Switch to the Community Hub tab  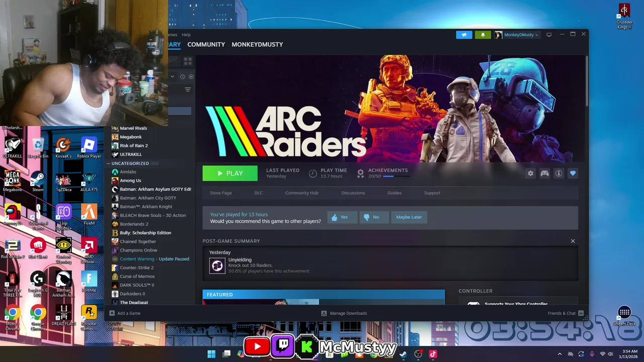tap(302, 193)
